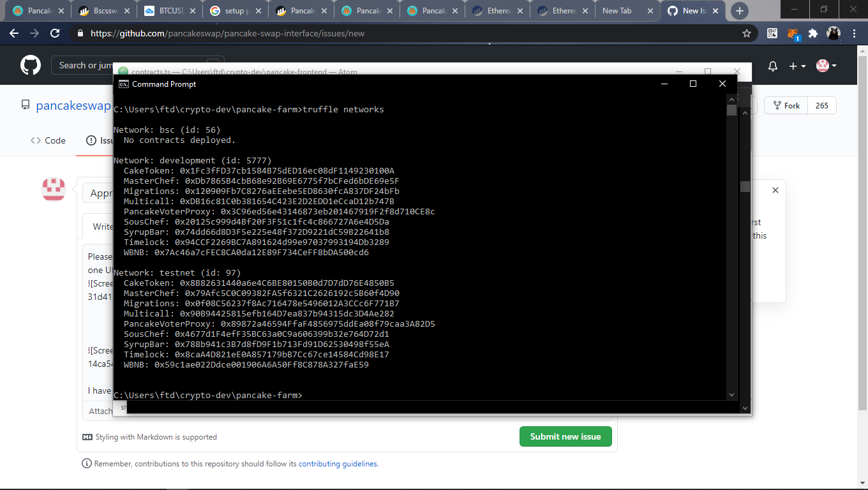The height and width of the screenshot is (490, 868).
Task: Open the Styling with Markdown help link
Action: [156, 437]
